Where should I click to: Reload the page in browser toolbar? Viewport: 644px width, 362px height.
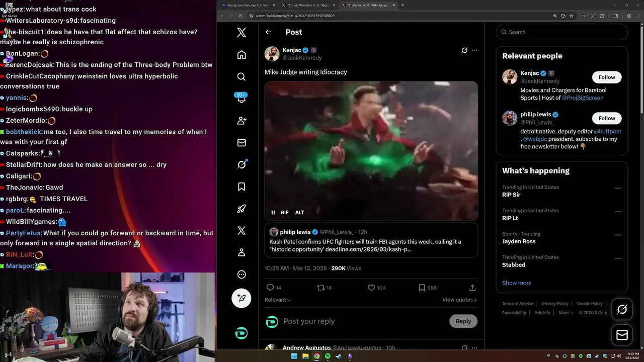(x=240, y=16)
